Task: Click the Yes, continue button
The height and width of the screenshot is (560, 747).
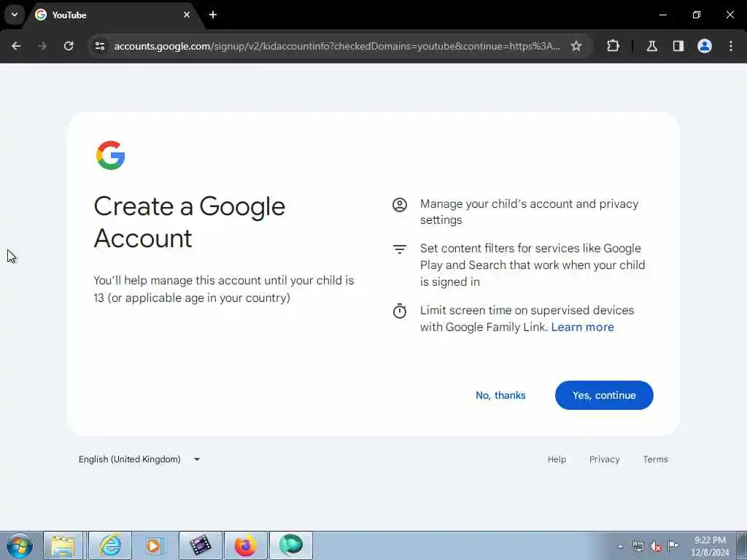Action: click(x=603, y=395)
